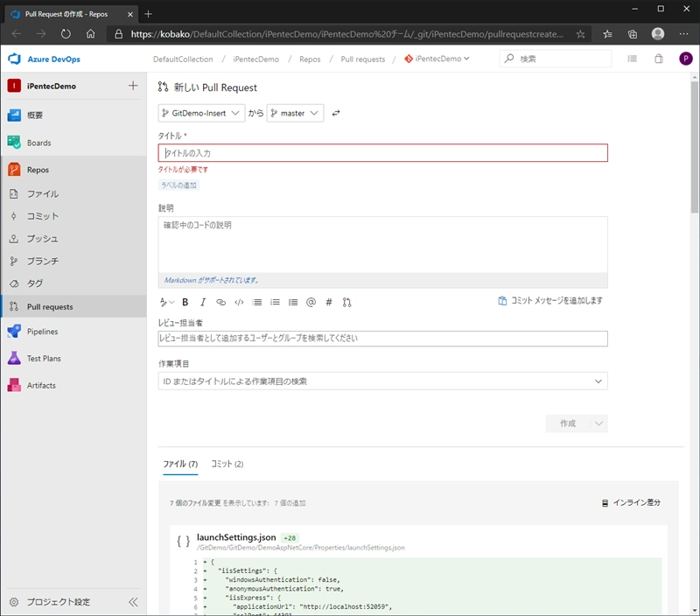Open a new browser tab
Screen dimensions: 700x616
coord(148,14)
